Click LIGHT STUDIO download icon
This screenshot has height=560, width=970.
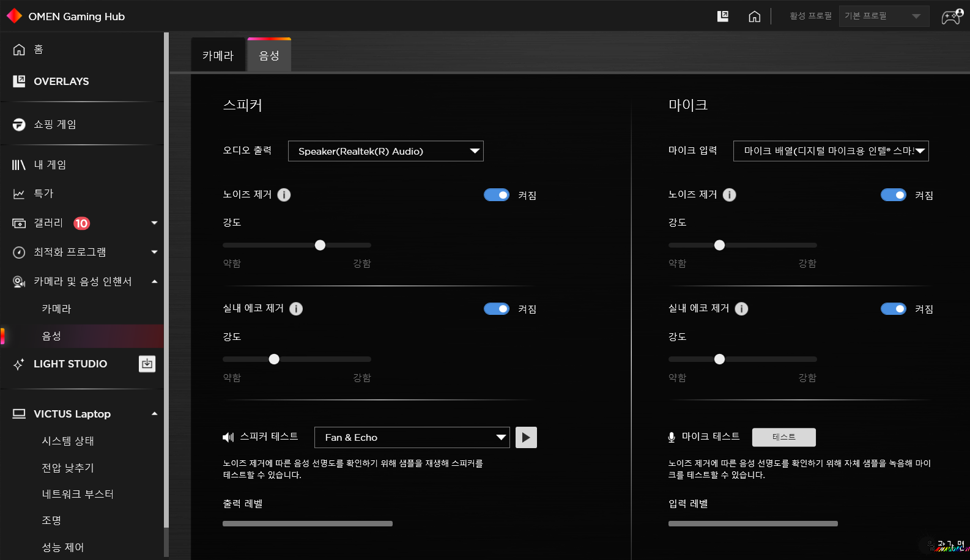(x=147, y=364)
